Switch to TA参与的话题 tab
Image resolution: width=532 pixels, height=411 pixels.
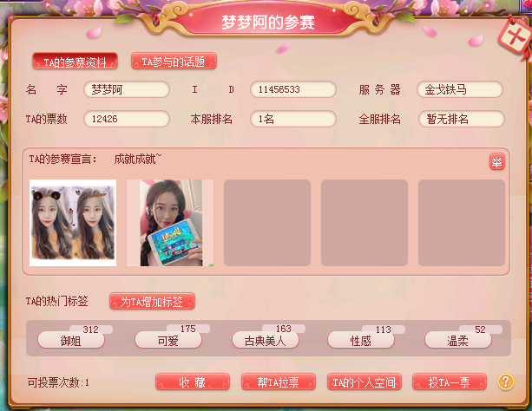[x=174, y=61]
